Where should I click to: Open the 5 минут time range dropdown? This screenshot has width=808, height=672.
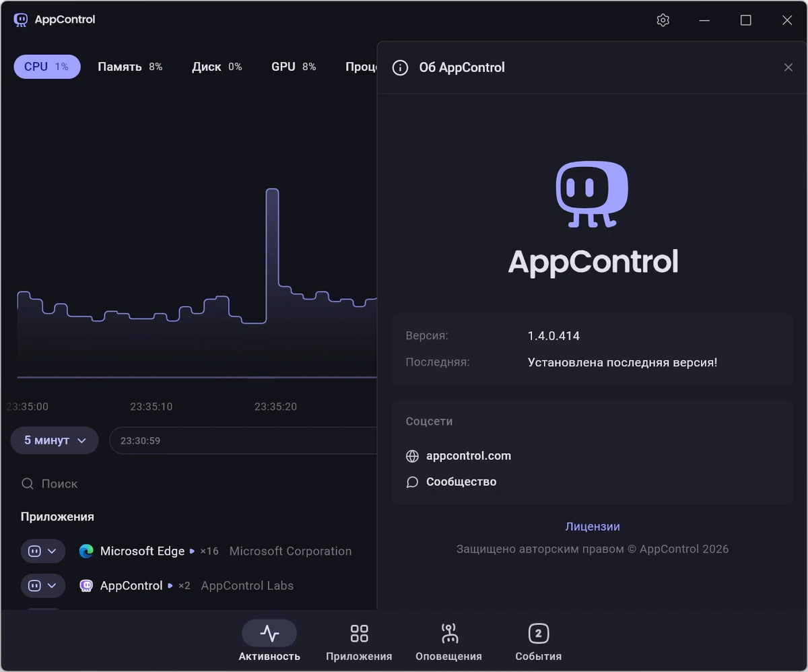point(55,440)
